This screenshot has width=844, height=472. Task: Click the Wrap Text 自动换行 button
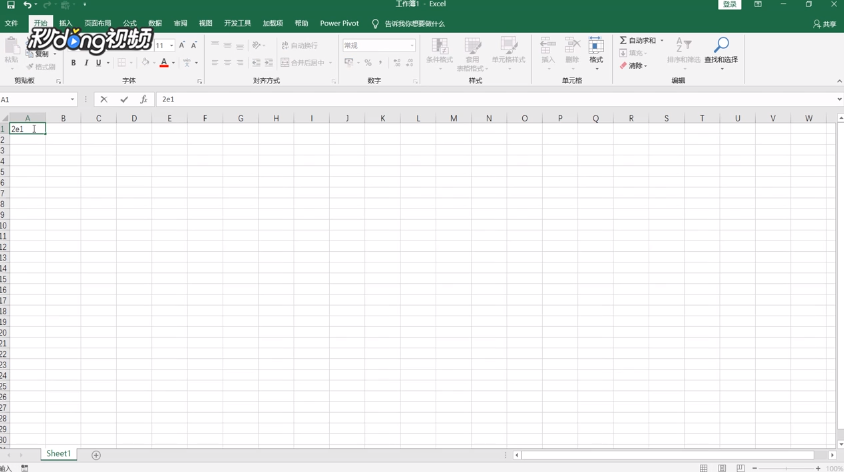[300, 45]
